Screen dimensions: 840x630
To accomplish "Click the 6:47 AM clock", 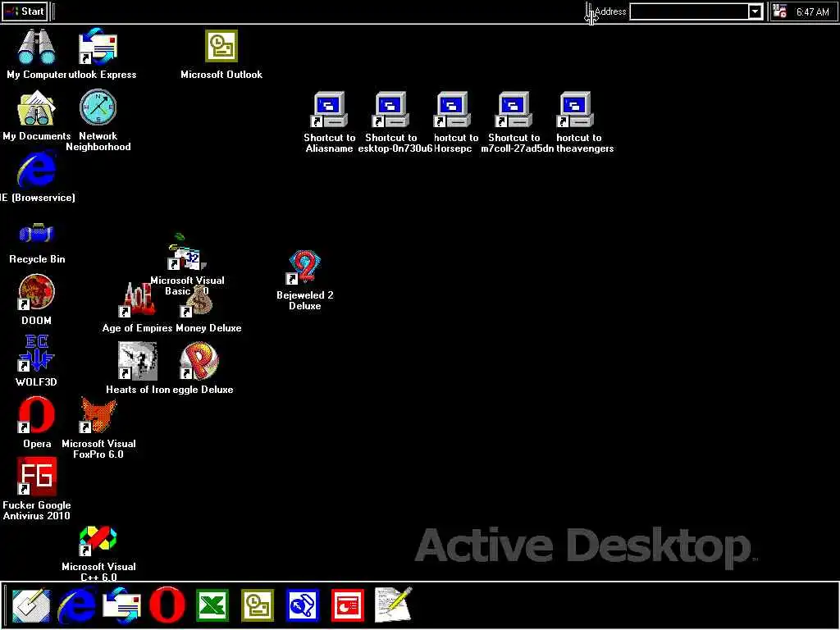I will pos(812,11).
